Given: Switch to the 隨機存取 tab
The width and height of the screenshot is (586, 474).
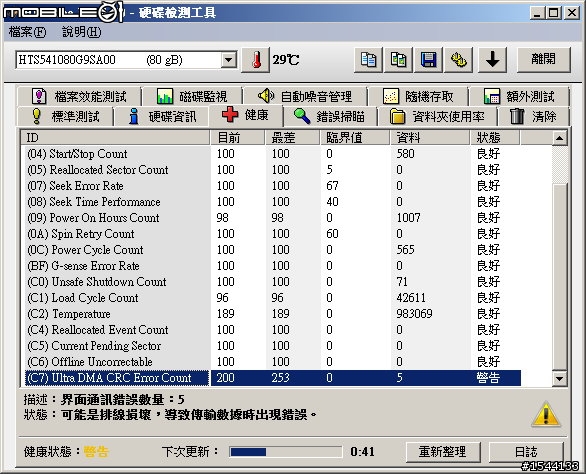Looking at the screenshot, I should pos(418,96).
